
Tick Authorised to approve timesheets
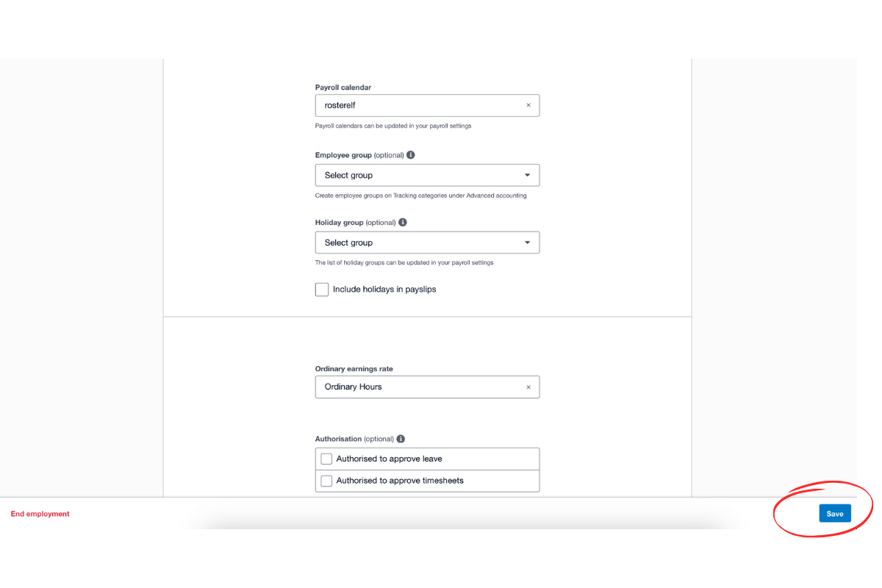pyautogui.click(x=326, y=481)
